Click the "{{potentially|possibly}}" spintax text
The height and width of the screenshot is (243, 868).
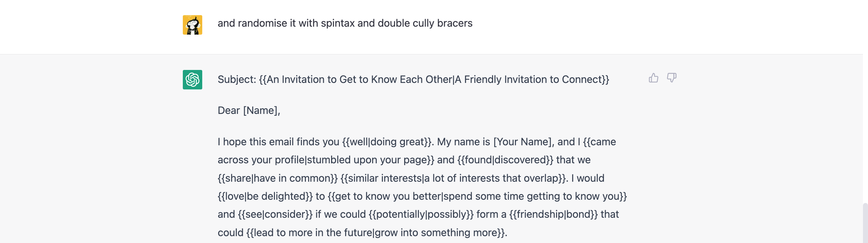421,215
